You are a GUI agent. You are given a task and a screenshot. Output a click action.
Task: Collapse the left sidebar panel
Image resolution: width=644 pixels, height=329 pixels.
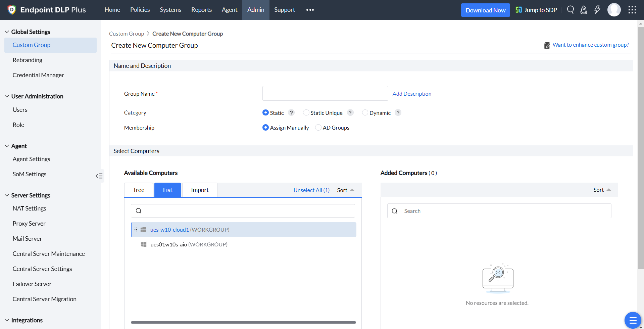click(99, 176)
